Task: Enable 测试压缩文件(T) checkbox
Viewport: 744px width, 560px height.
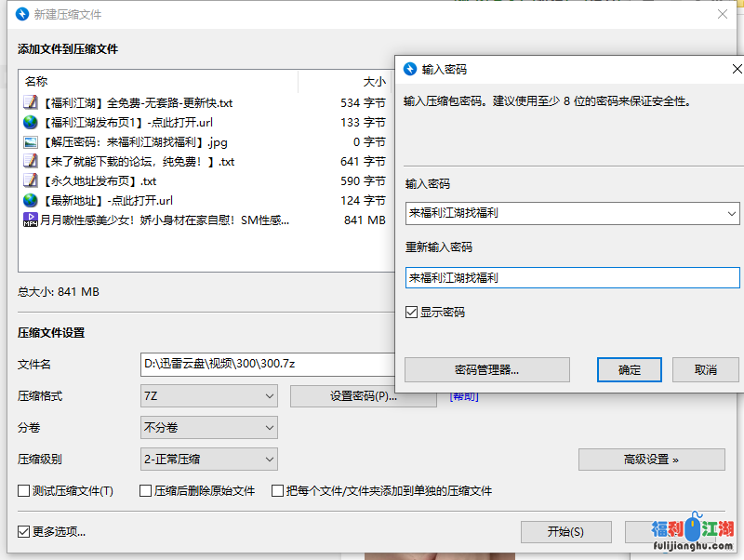Action: (24, 491)
